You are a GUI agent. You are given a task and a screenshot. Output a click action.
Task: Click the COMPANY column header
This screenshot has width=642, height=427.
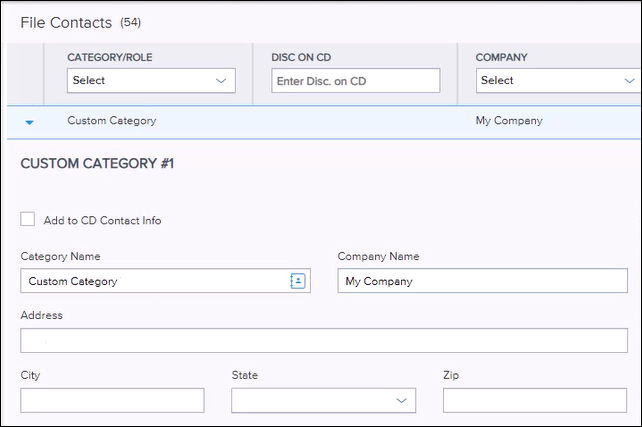point(502,57)
